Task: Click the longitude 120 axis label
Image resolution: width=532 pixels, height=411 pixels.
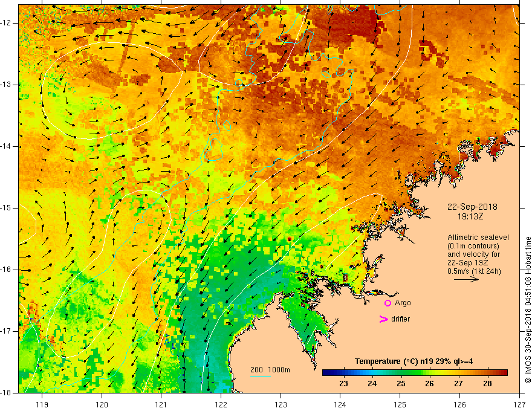Action: [x=102, y=404]
